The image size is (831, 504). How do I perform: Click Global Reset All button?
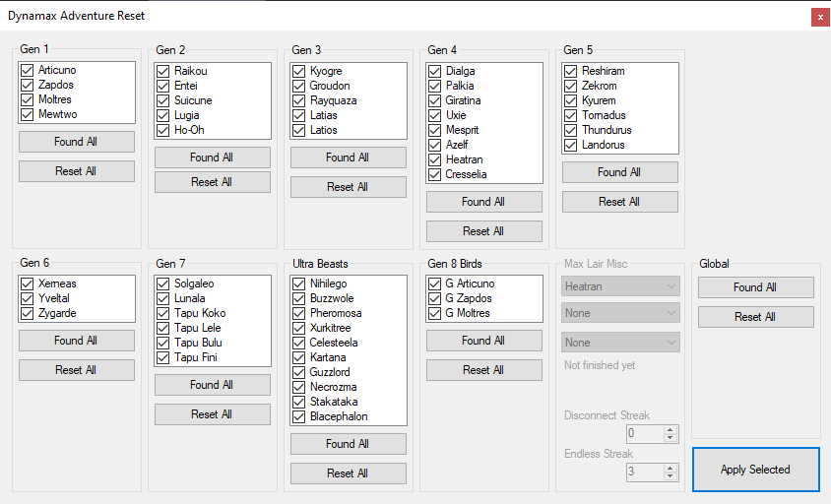pyautogui.click(x=756, y=317)
